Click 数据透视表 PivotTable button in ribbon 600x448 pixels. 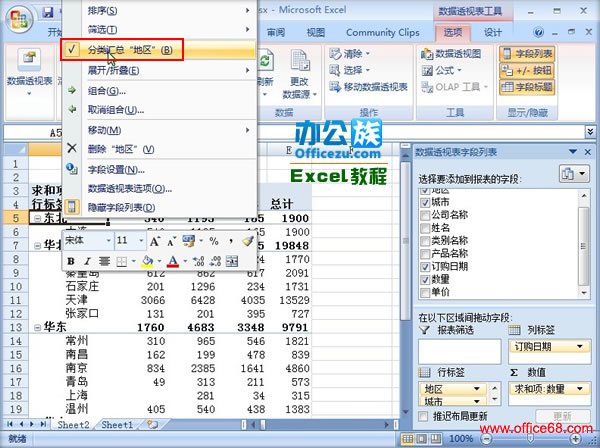(x=29, y=73)
